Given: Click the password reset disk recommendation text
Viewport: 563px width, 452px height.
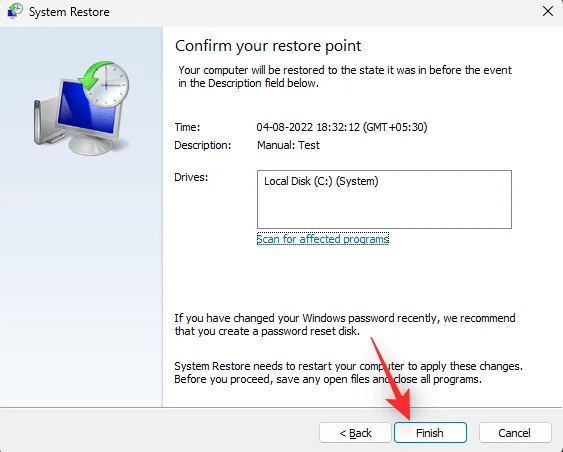Looking at the screenshot, I should [x=345, y=325].
